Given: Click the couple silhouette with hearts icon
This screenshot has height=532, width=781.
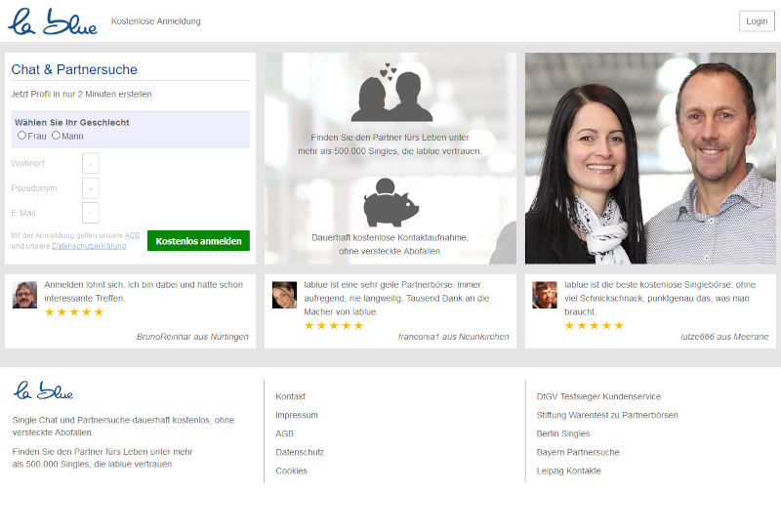Looking at the screenshot, I should [391, 93].
